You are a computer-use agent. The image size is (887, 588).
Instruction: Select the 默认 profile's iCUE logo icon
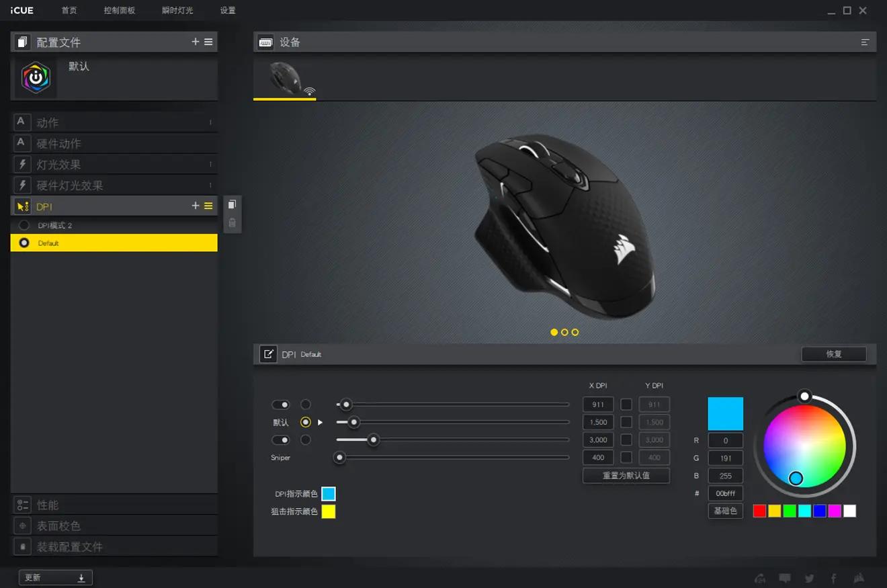[x=36, y=78]
